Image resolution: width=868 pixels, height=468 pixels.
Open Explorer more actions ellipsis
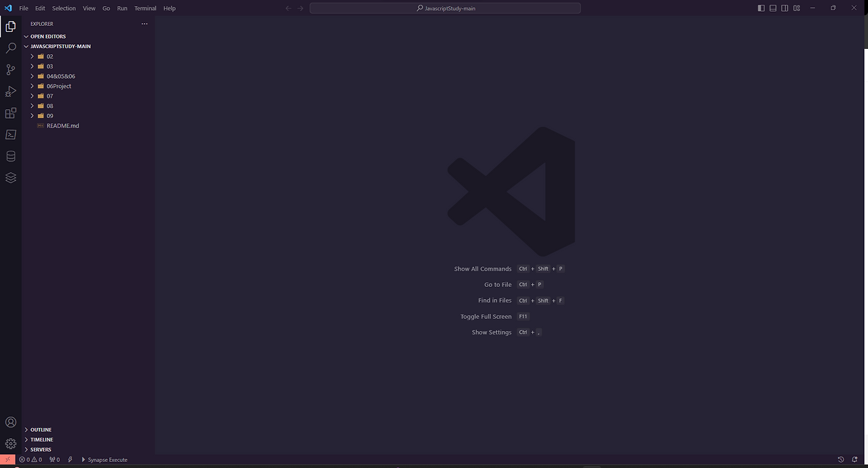(144, 24)
